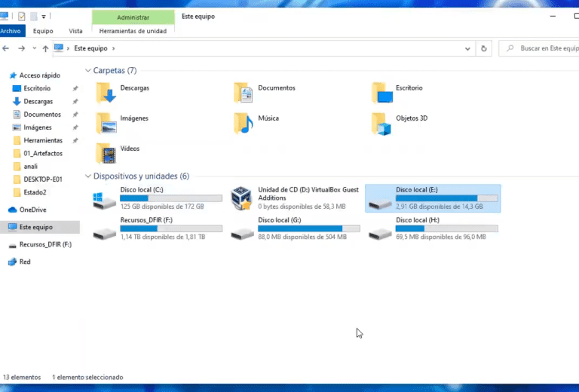This screenshot has height=392, width=579.
Task: Collapse the Carpetas (7) group
Action: click(87, 70)
